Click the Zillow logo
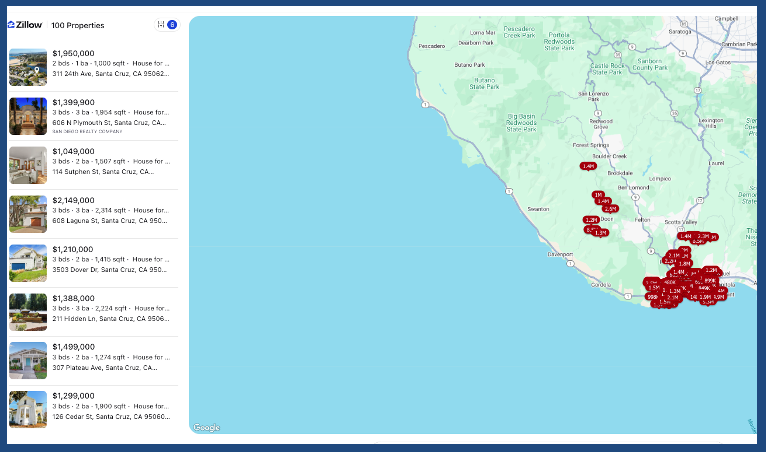The width and height of the screenshot is (766, 452). (x=25, y=25)
